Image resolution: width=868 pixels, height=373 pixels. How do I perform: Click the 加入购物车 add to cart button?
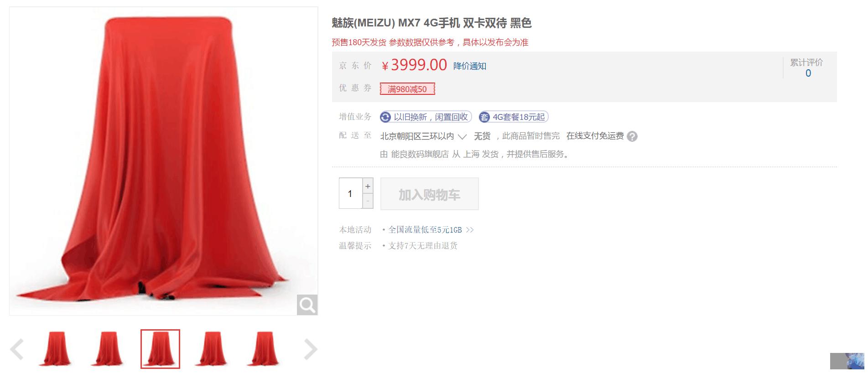point(430,194)
